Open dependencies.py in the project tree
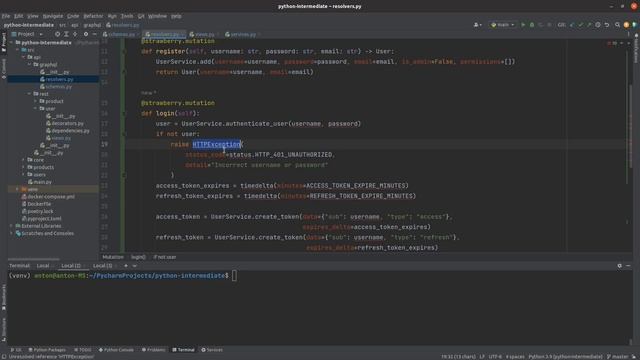 70,131
